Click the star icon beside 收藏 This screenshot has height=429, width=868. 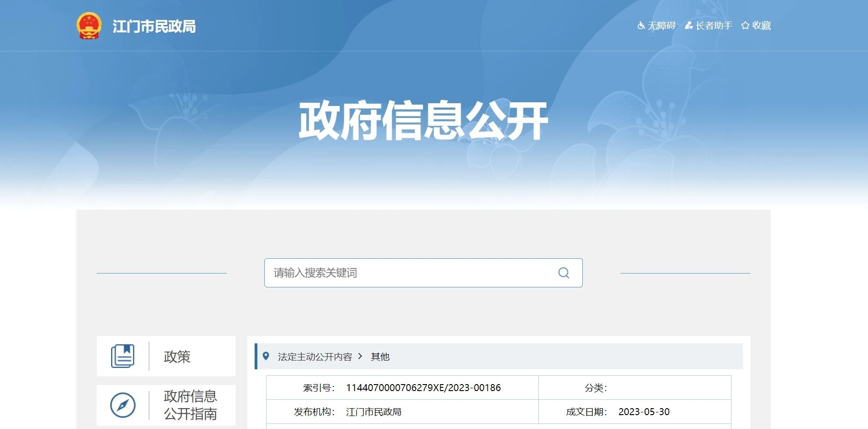click(x=745, y=25)
